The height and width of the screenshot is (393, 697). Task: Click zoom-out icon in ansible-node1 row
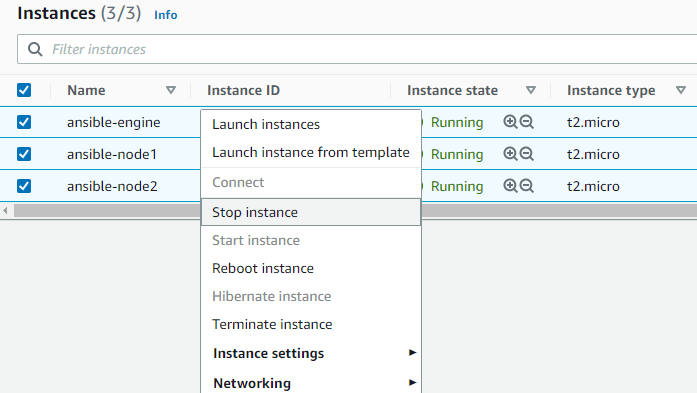click(527, 154)
